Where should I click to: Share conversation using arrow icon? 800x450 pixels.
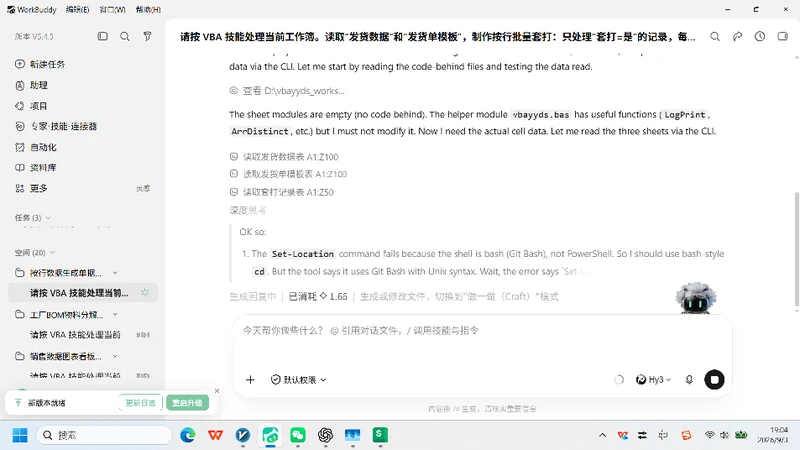[x=737, y=37]
